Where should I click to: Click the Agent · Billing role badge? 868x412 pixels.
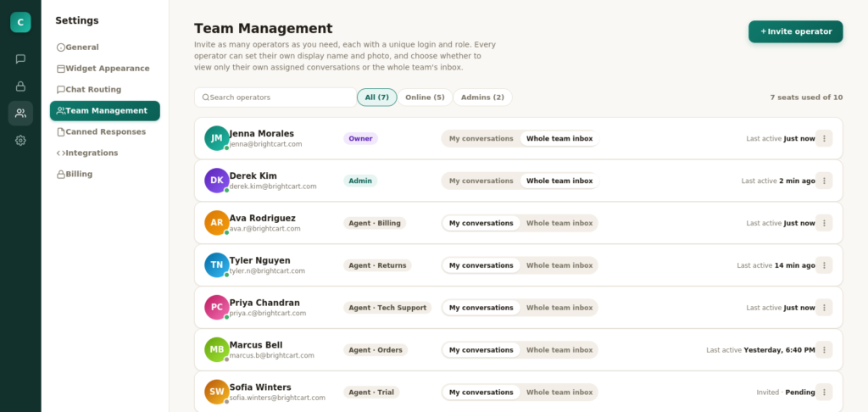(x=375, y=223)
